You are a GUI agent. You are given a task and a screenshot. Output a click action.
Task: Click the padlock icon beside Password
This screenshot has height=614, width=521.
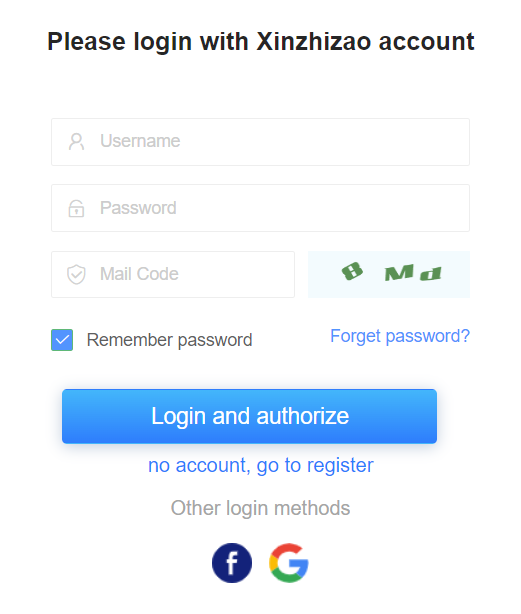click(x=76, y=208)
